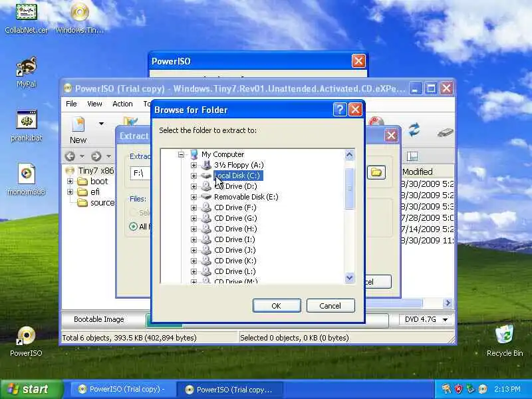Switch to second PowerISO (Trial copy… taskbar button
The image size is (532, 399).
[230, 390]
